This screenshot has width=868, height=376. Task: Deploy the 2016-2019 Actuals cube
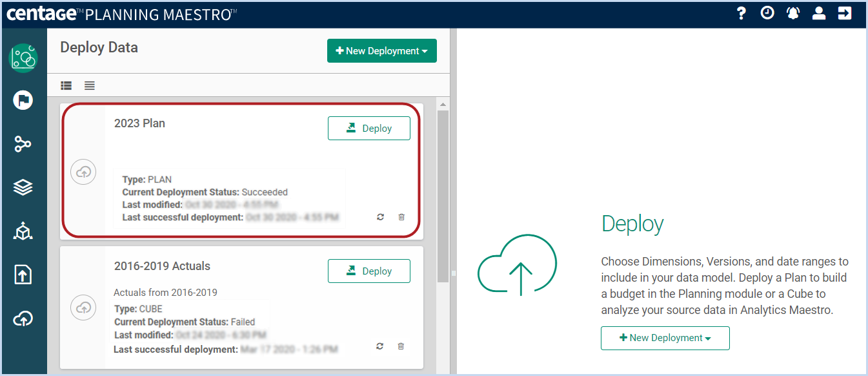pos(369,271)
